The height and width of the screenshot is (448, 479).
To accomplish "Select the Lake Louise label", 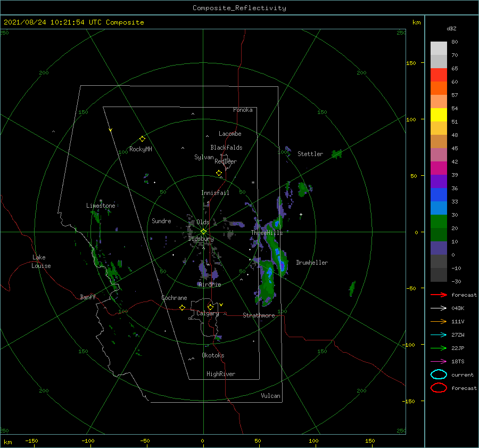I will (x=41, y=262).
